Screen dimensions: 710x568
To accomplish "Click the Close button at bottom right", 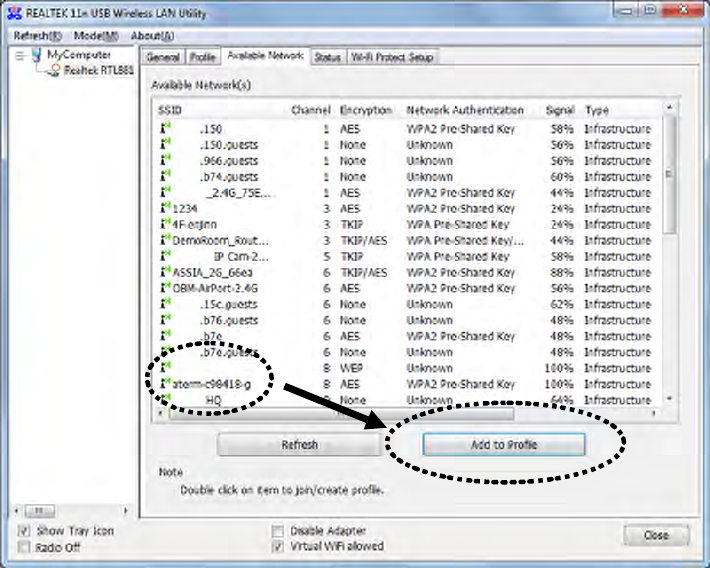I will [656, 535].
